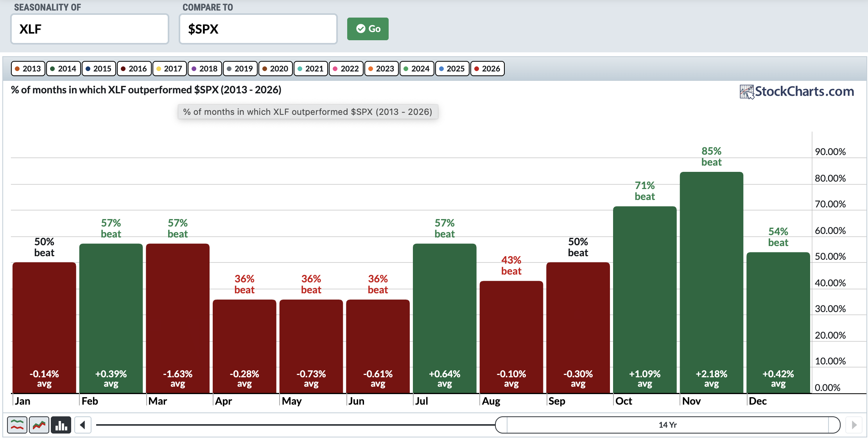Screen dimensions: 868x439
Task: Toggle the 2023 year series
Action: click(382, 69)
